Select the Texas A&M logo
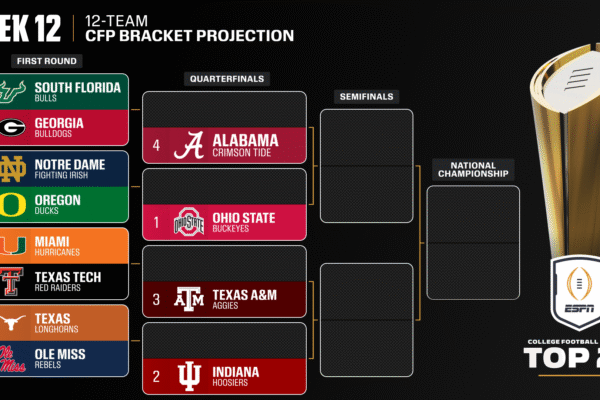The width and height of the screenshot is (600, 400). (x=188, y=298)
